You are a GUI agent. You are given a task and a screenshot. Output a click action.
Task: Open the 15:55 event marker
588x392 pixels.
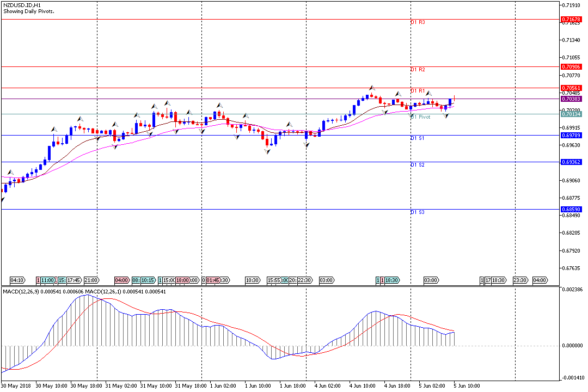274,280
